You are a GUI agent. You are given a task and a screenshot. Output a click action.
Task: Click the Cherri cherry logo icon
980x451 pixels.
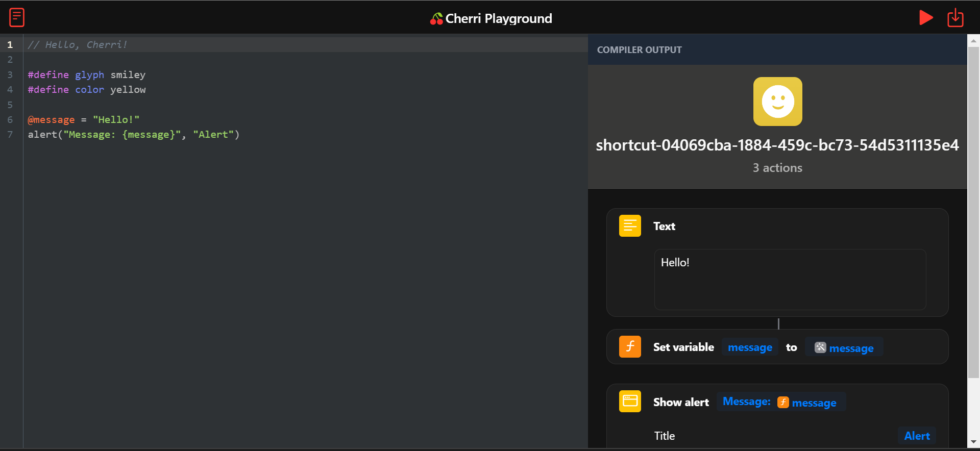(436, 19)
